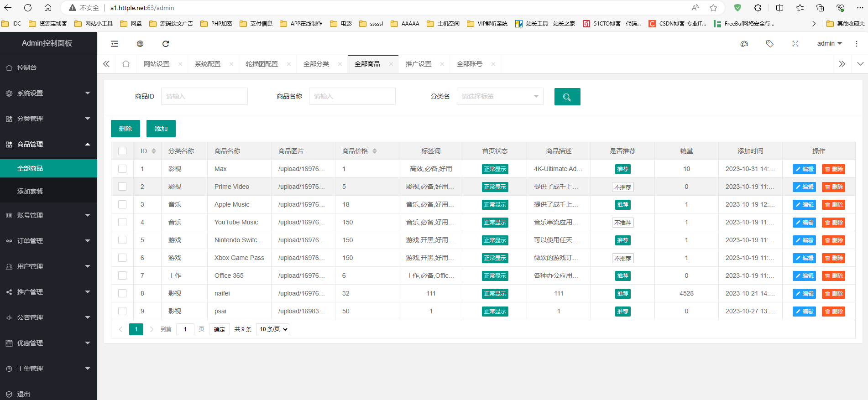Image resolution: width=868 pixels, height=400 pixels.
Task: Expand 订单管理 sidebar menu
Action: tap(48, 241)
